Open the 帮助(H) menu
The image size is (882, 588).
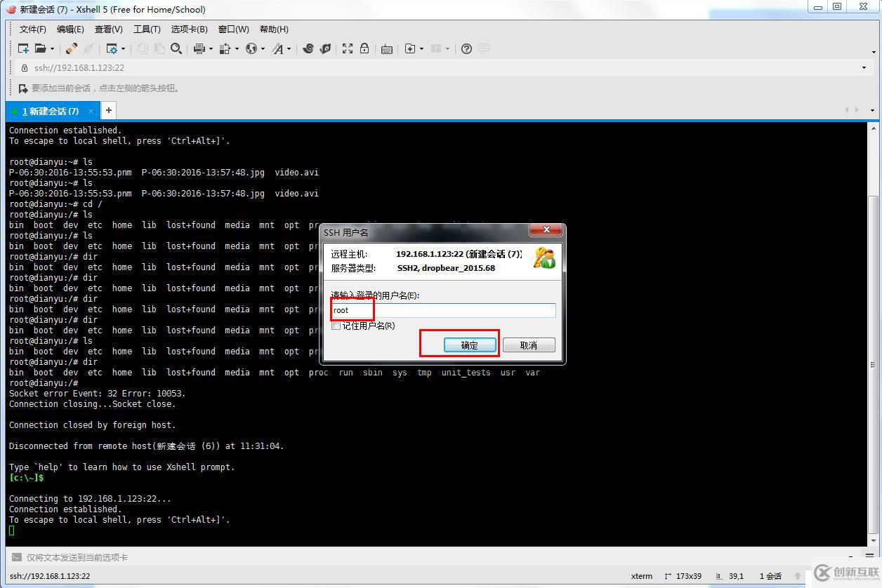pyautogui.click(x=274, y=29)
